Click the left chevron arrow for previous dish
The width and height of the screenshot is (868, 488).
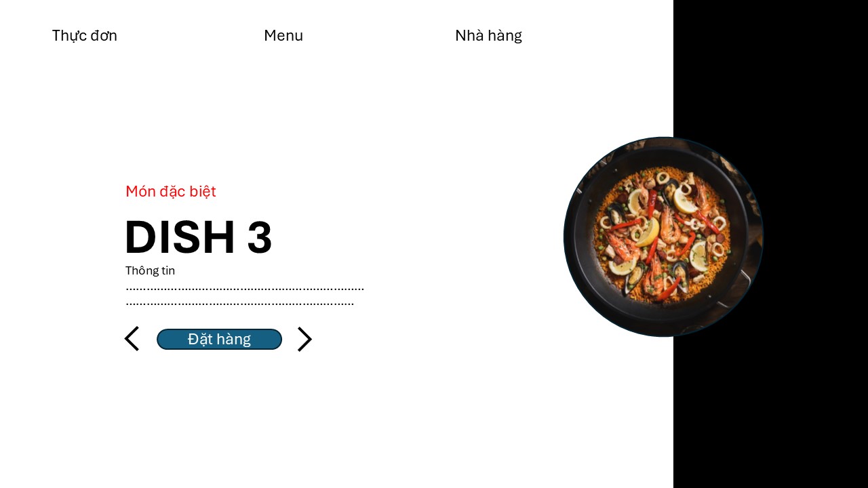[132, 339]
